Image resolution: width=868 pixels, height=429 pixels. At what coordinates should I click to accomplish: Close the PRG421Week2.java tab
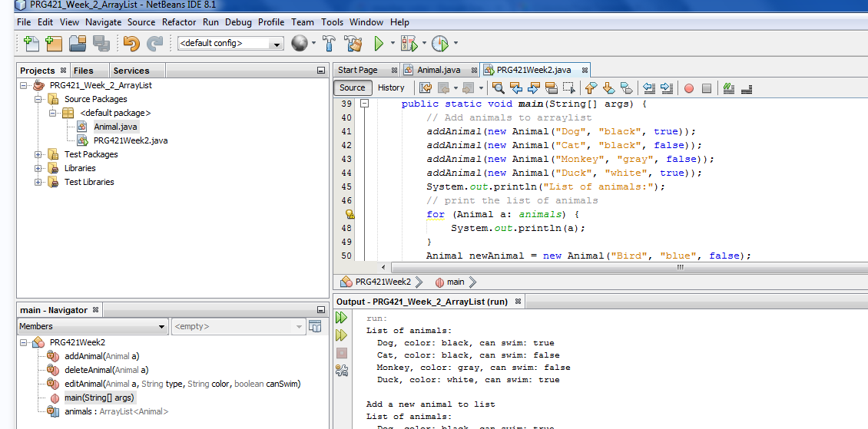(x=585, y=70)
